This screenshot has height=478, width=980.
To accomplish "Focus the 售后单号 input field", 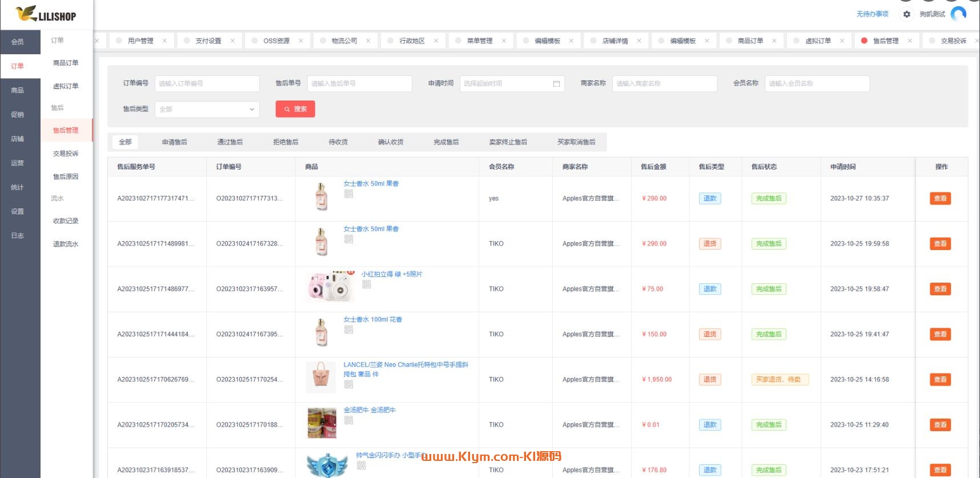I will click(x=360, y=84).
